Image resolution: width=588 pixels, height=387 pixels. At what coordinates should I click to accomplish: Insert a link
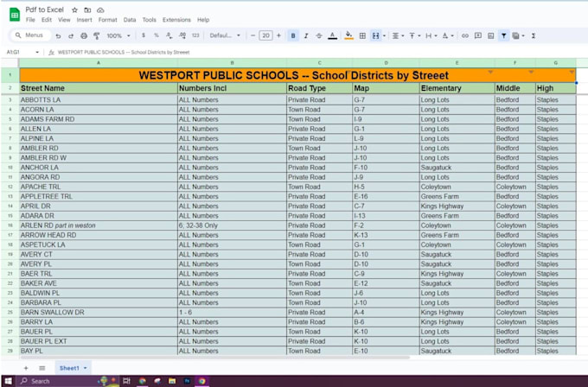pyautogui.click(x=465, y=36)
